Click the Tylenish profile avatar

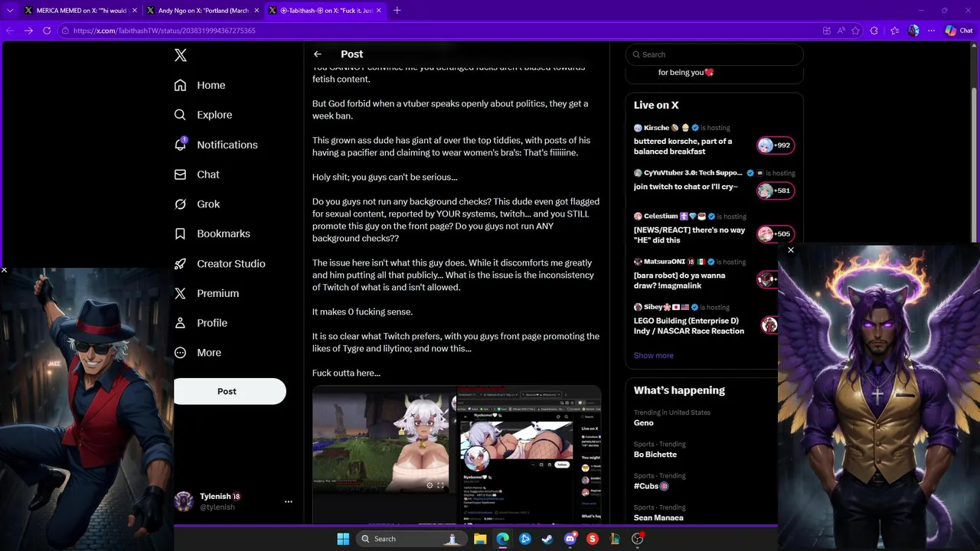click(184, 501)
